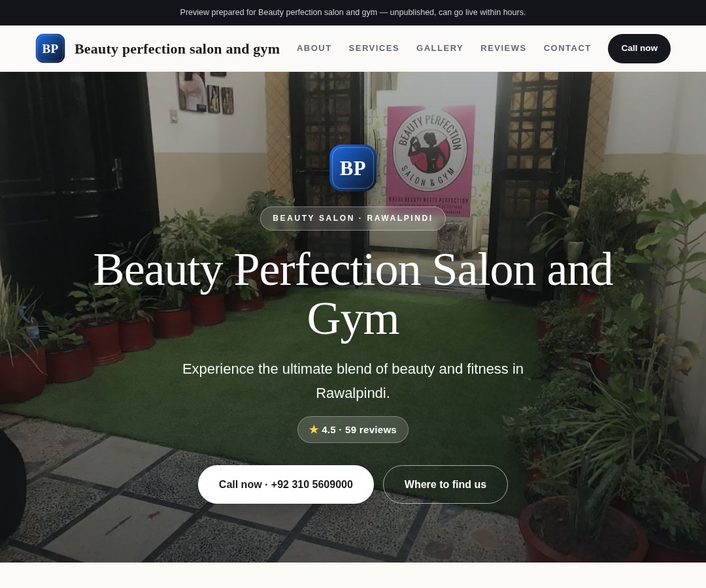Click the large BP badge in hero
Viewport: 706px width, 588px height.
click(x=352, y=168)
